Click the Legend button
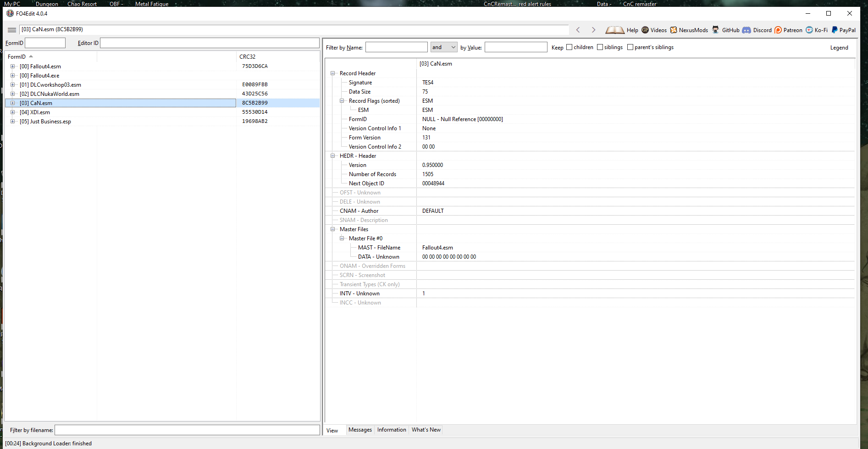868x449 pixels. (839, 48)
